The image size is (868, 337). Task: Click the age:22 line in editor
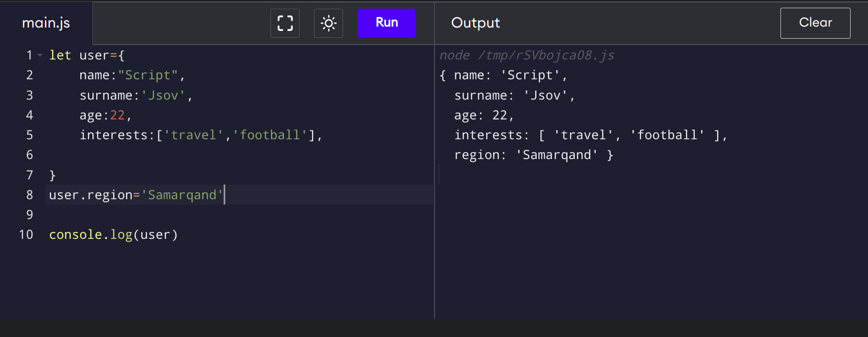coord(105,115)
